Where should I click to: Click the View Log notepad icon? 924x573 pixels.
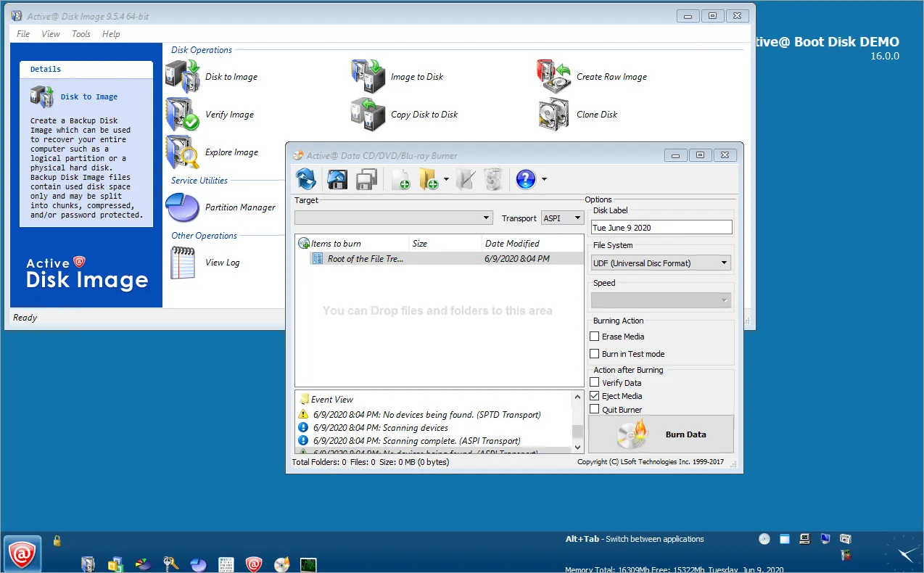pyautogui.click(x=182, y=263)
